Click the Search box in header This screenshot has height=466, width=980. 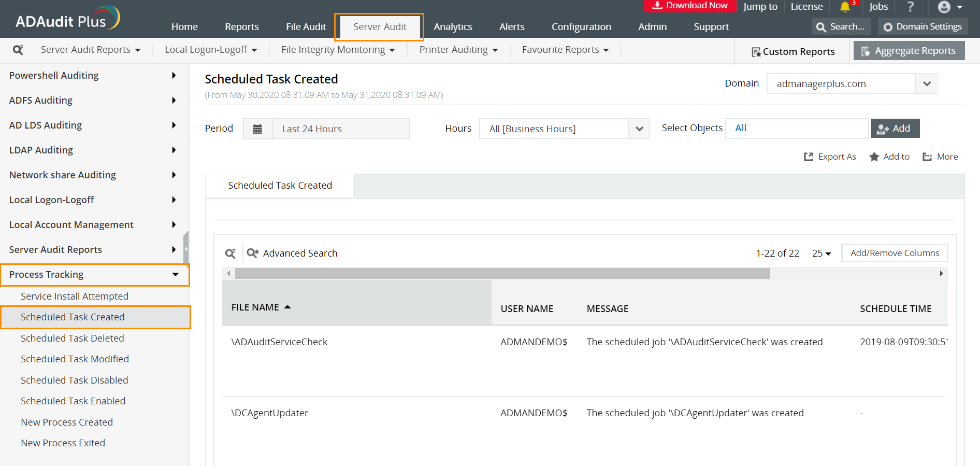(841, 26)
